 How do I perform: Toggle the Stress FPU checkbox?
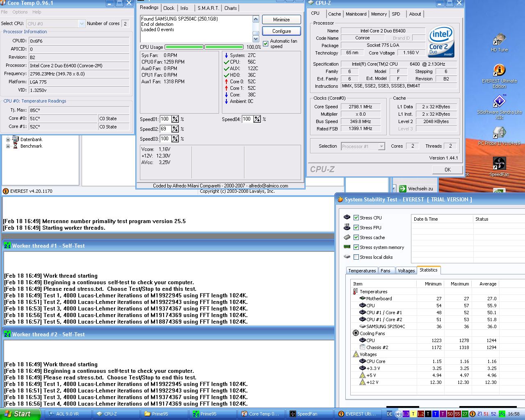[x=356, y=228]
